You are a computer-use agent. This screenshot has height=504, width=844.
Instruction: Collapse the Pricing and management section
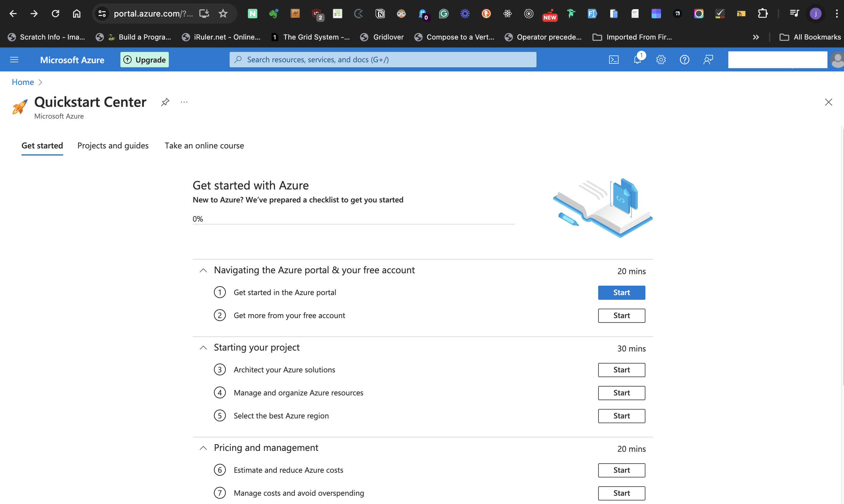click(x=203, y=448)
